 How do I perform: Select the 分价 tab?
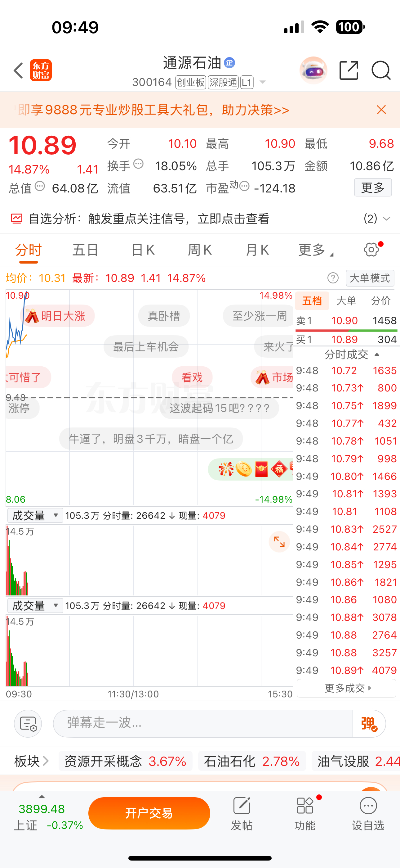click(381, 301)
